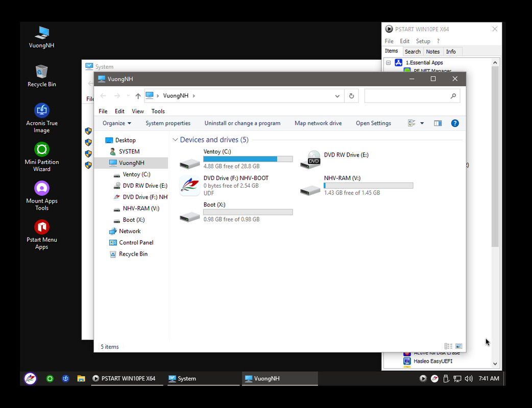Viewport: 532px width, 408px height.
Task: Click the change view layout icon
Action: coord(412,123)
